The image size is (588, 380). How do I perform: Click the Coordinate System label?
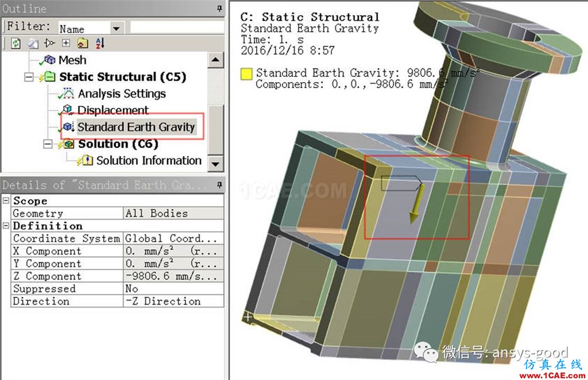pos(67,238)
